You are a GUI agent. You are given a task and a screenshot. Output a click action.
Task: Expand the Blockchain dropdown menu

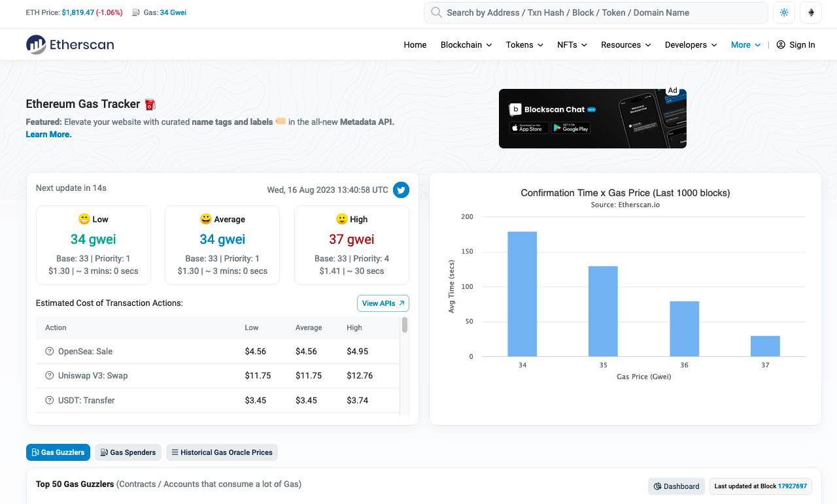coord(466,44)
